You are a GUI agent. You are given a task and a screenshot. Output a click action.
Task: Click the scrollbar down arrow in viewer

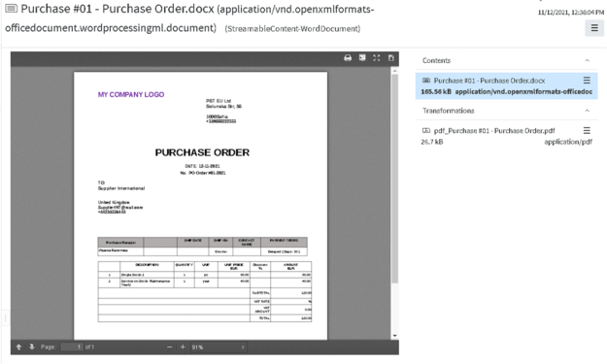click(x=394, y=336)
